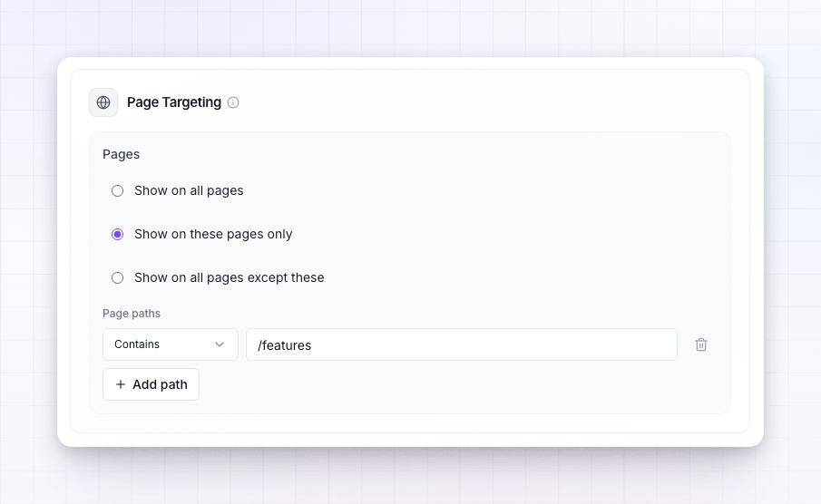Viewport: 821px width, 504px height.
Task: Place cursor after /features text in field
Action: pyautogui.click(x=313, y=345)
